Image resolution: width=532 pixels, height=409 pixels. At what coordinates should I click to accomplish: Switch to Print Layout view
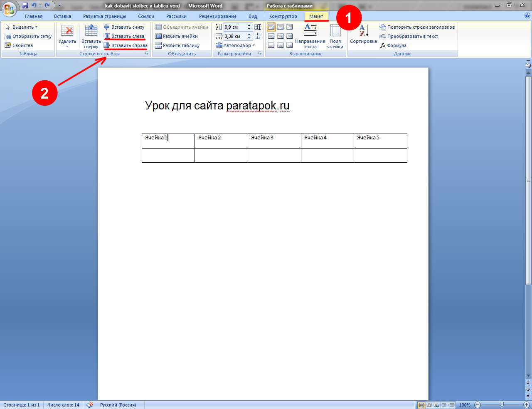[x=421, y=405]
